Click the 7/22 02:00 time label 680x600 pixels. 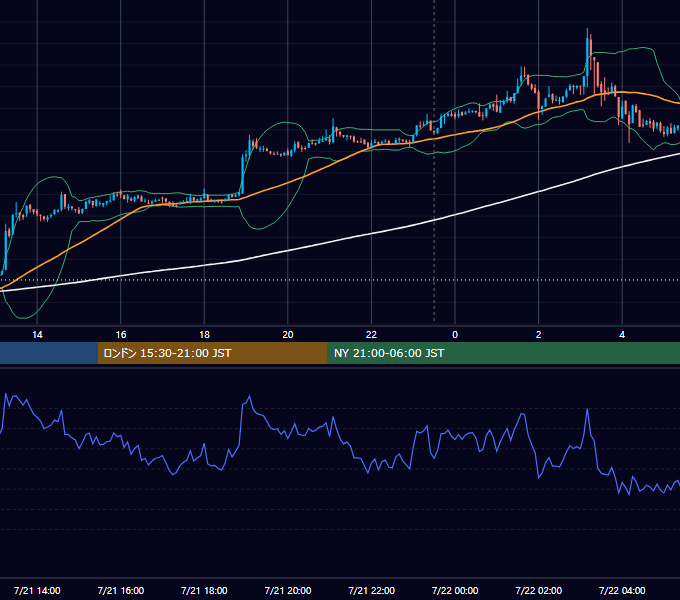coord(538,590)
